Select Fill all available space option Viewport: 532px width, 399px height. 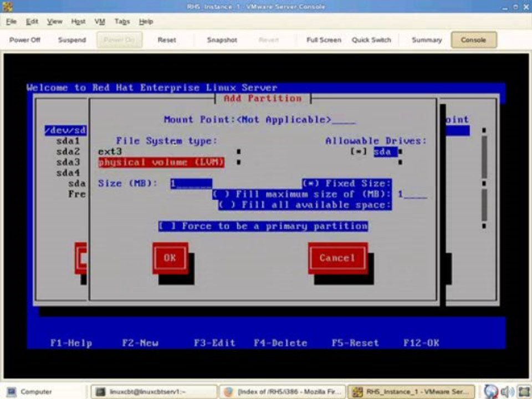(305, 205)
